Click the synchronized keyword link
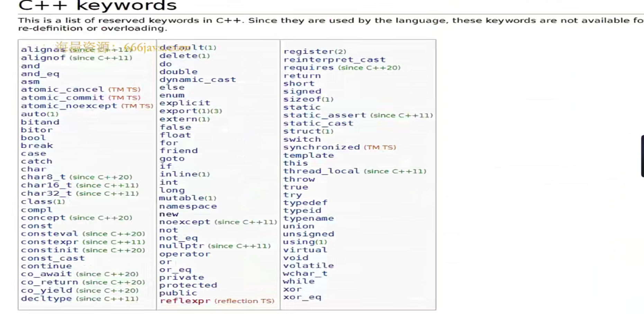This screenshot has height=314, width=644. [321, 147]
